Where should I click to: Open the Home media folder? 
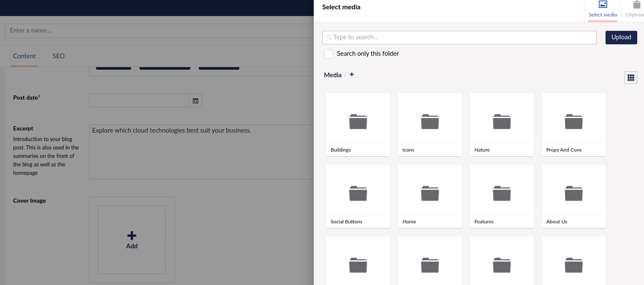pyautogui.click(x=430, y=196)
